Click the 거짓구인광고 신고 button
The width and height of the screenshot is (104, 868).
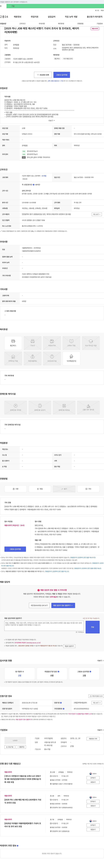(96, 696)
